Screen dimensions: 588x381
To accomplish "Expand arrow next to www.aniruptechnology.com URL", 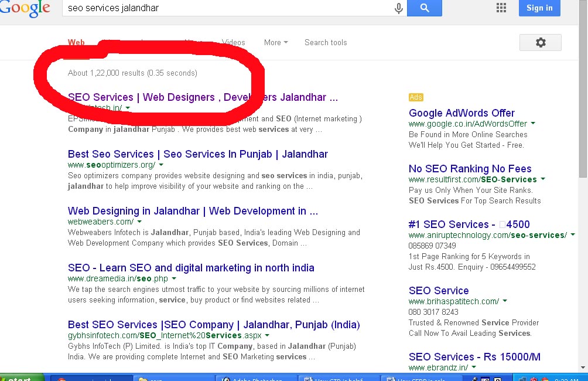I will [573, 234].
